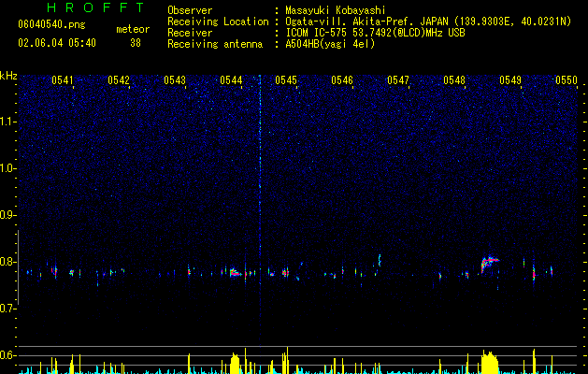
Task: Click the tall yellow intensity block below 0548 echo
Action: 489,363
